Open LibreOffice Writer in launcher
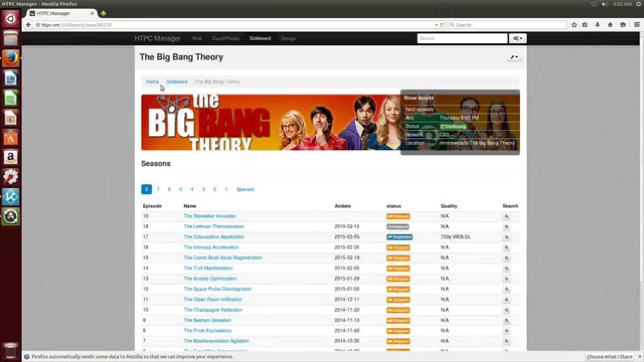This screenshot has width=644, height=362. click(11, 78)
